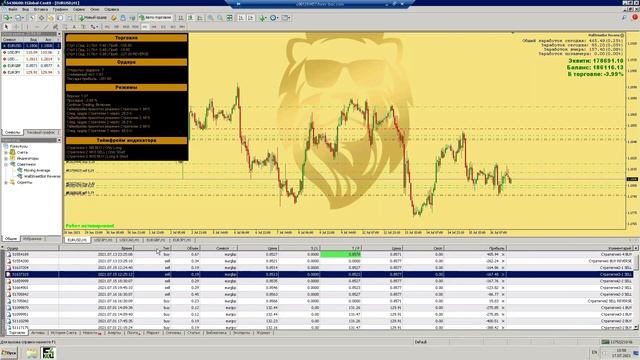Tile chart windows icon
The height and width of the screenshot is (360, 640).
[229, 18]
